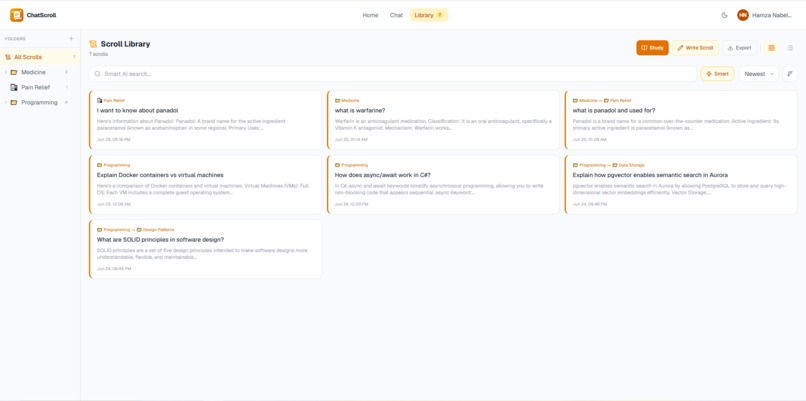Click the All Scrolls count number
This screenshot has height=401, width=806.
click(74, 57)
